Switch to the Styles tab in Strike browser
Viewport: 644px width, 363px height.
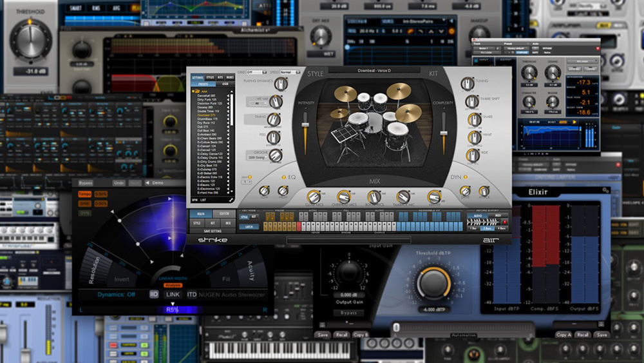(210, 77)
